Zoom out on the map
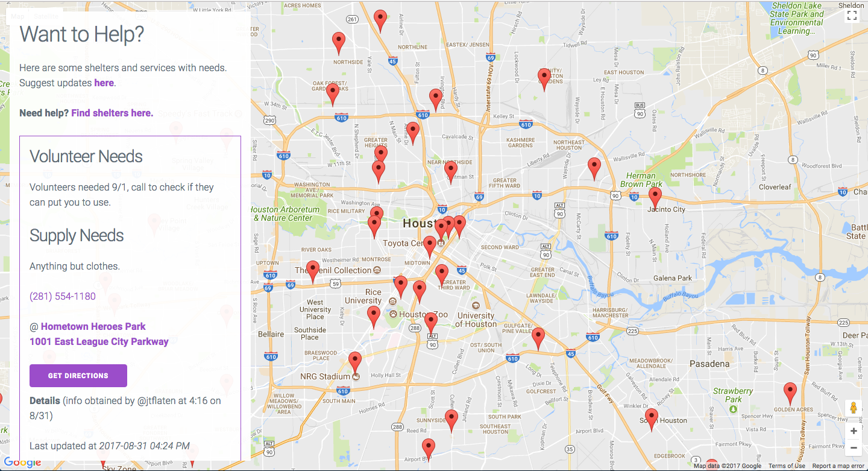868x471 pixels. click(854, 448)
